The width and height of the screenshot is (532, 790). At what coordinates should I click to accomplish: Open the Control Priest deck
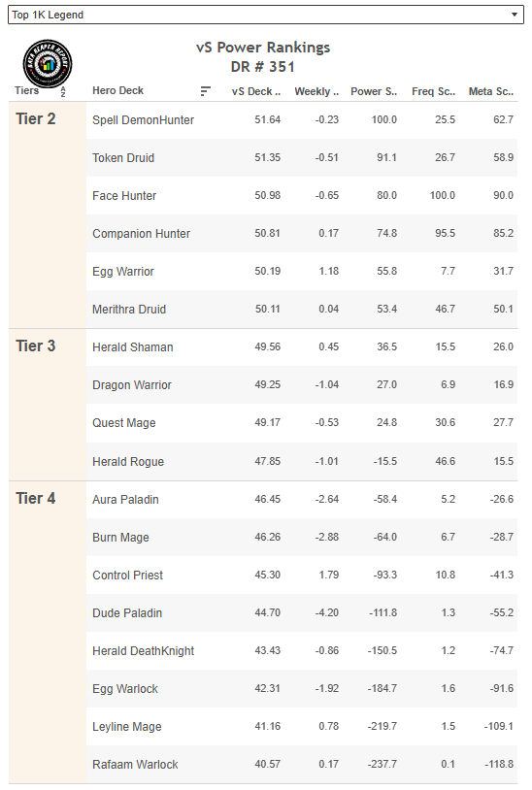(127, 576)
